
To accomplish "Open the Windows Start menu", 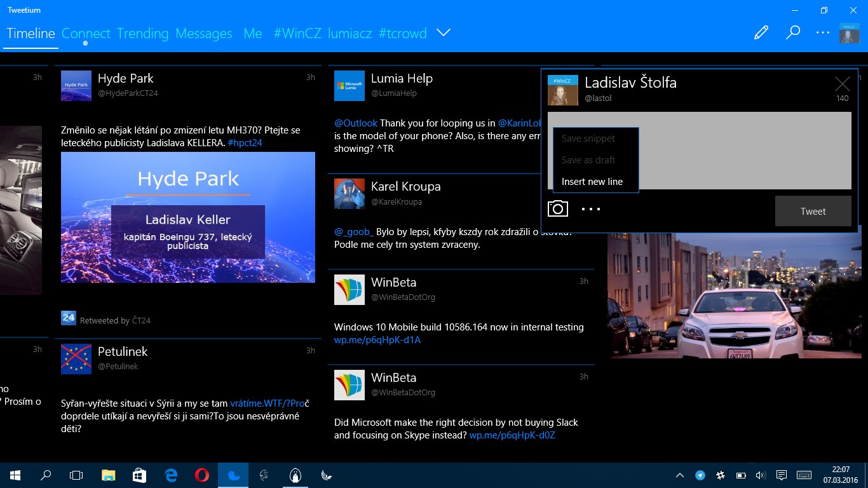I will click(15, 475).
